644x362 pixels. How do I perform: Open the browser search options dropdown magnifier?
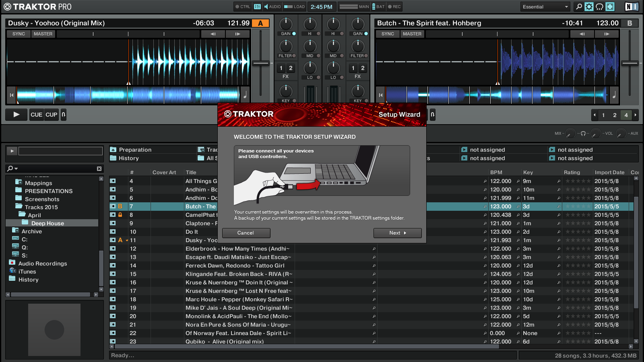(12, 169)
